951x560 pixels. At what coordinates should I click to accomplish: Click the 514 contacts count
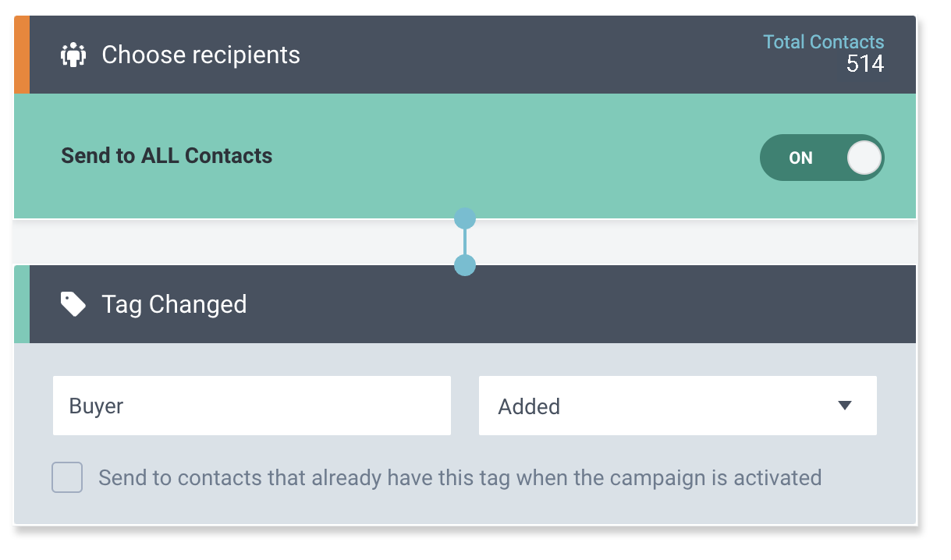pos(865,64)
